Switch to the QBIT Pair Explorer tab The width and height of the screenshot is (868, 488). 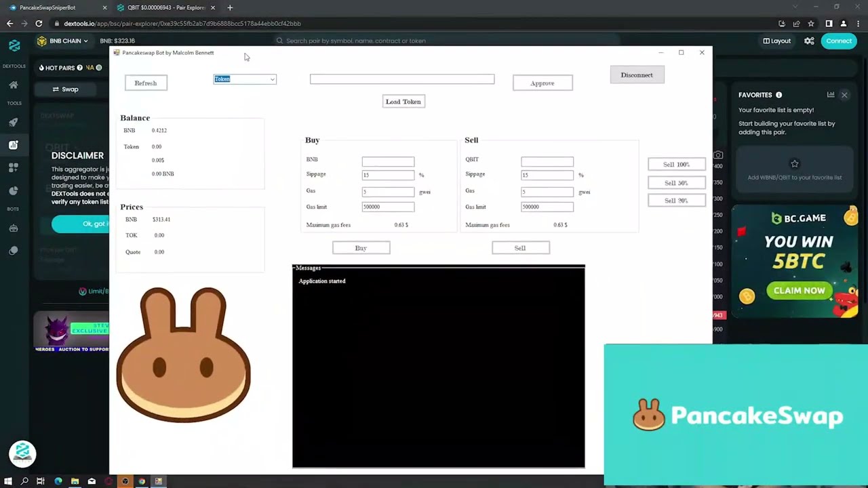click(x=165, y=7)
